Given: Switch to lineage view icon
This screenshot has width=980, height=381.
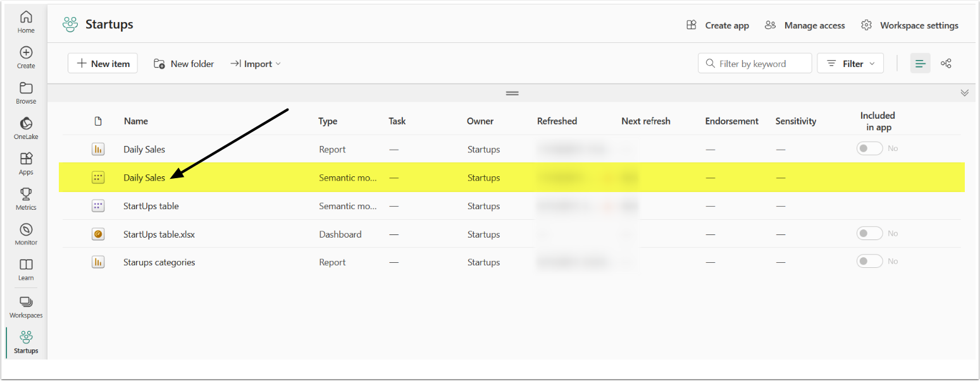Looking at the screenshot, I should pyautogui.click(x=946, y=63).
